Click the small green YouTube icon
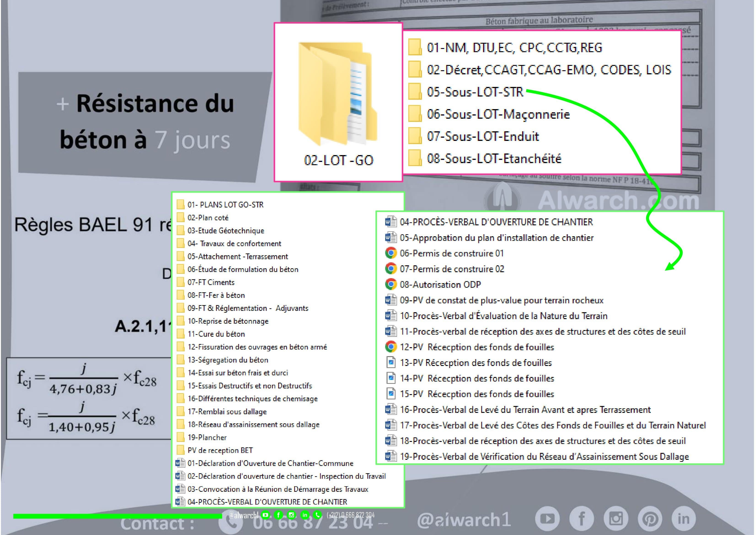The height and width of the screenshot is (535, 756). coord(265,515)
